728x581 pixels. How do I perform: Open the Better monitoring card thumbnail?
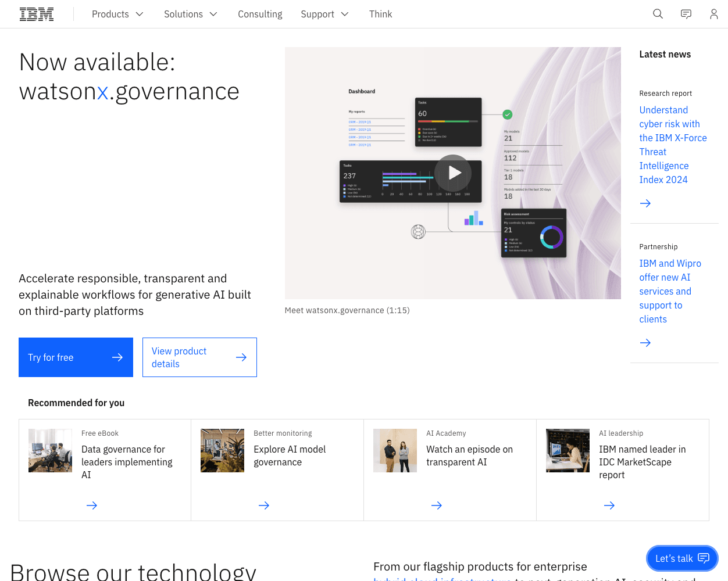click(x=222, y=450)
